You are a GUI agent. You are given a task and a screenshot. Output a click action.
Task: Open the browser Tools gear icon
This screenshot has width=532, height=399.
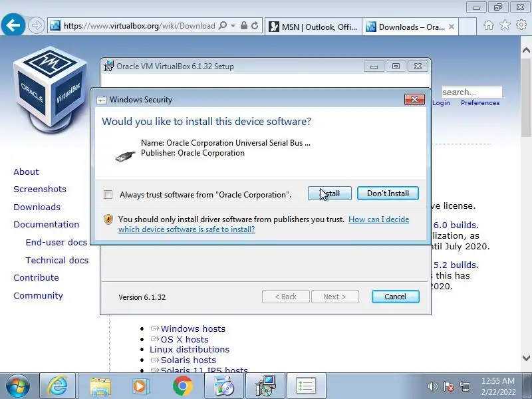pos(521,25)
